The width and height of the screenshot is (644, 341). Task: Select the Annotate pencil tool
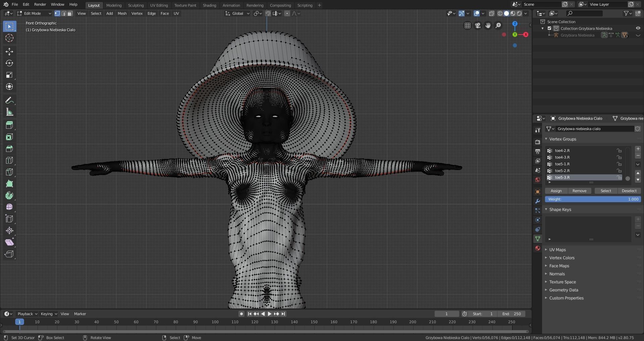pos(9,100)
